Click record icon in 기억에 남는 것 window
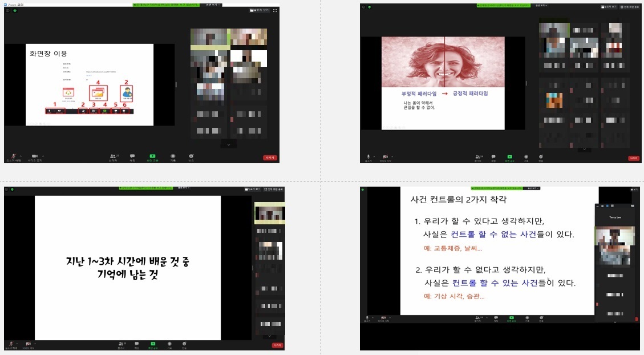 (x=169, y=344)
